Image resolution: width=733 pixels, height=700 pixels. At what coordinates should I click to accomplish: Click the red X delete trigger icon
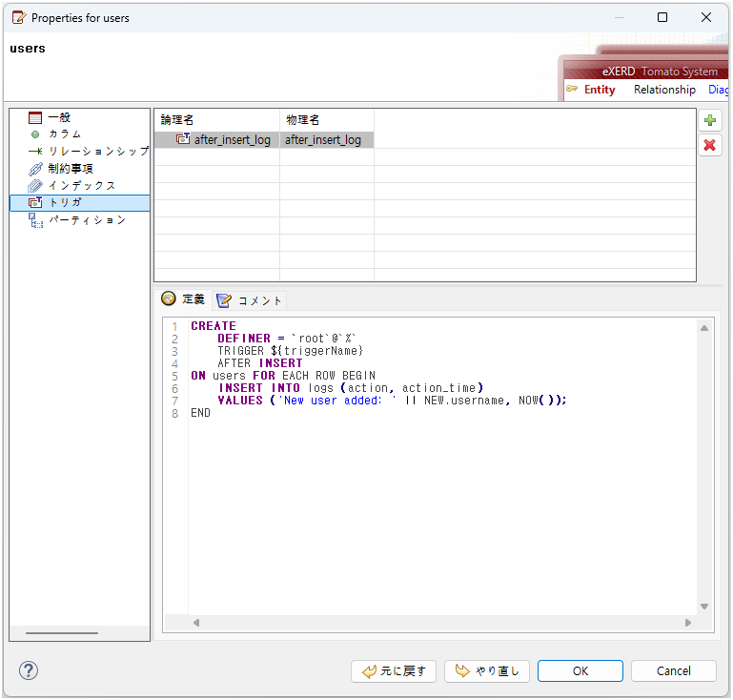point(709,145)
